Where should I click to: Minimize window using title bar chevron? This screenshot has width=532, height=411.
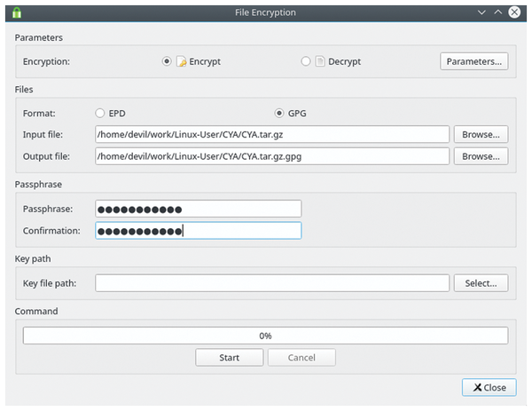point(481,12)
